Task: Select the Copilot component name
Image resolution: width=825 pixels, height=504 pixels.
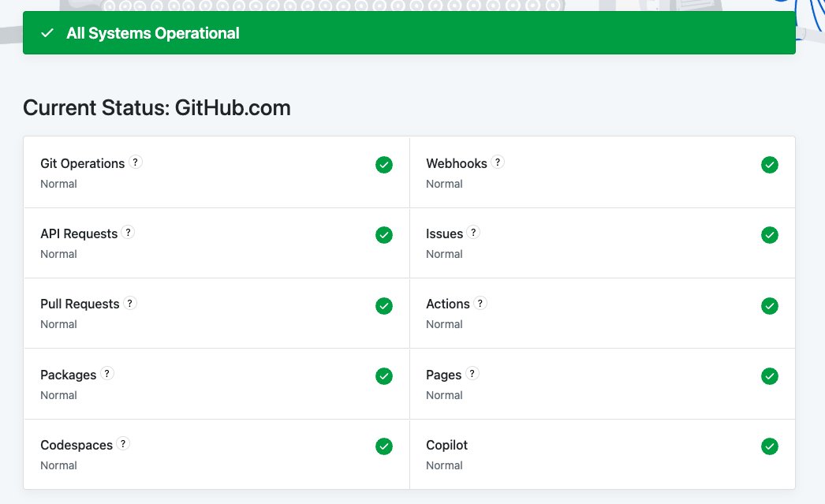Action: tap(446, 445)
